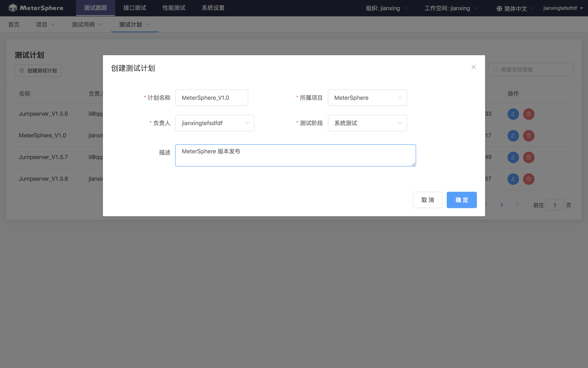This screenshot has width=588, height=368.
Task: Open the 负责人 jianxingtefsdfdf dropdown
Action: pyautogui.click(x=215, y=123)
